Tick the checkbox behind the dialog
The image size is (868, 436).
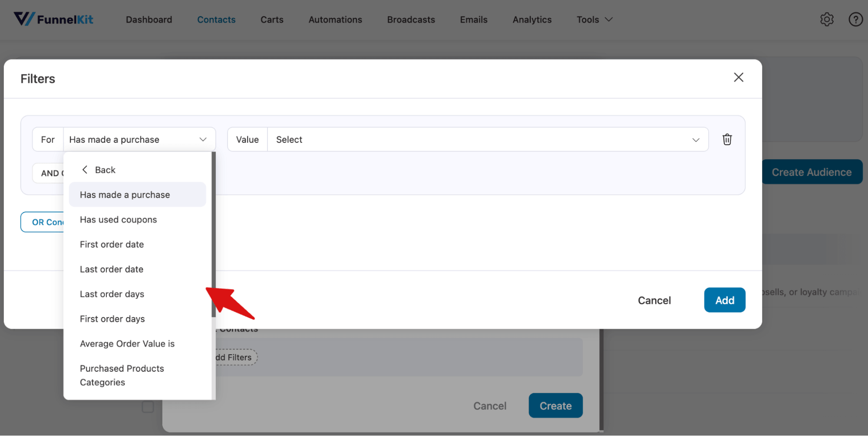(x=148, y=407)
